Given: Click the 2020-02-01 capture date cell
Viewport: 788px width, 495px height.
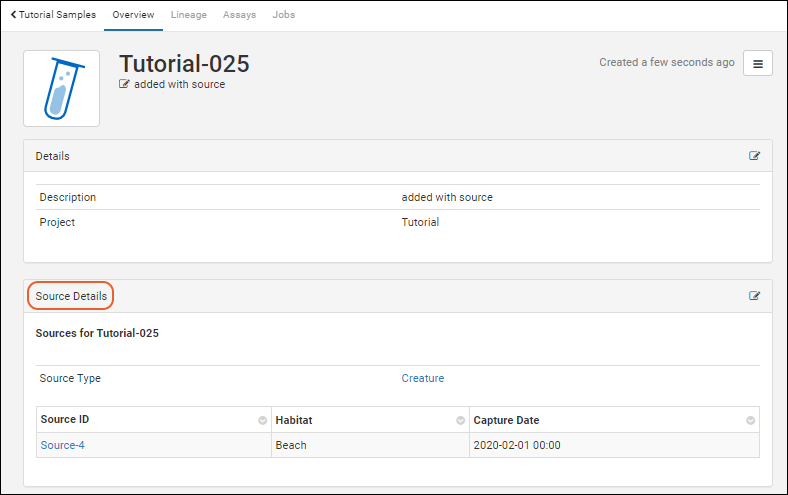Looking at the screenshot, I should click(515, 445).
